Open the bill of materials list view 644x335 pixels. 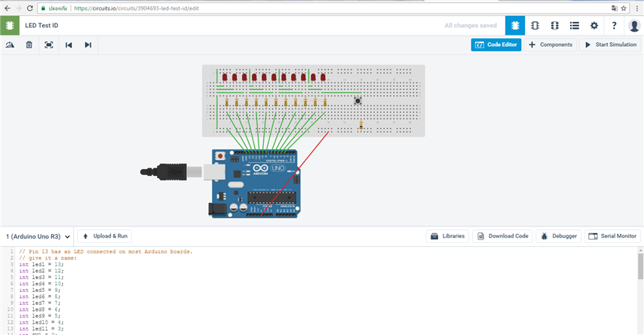click(x=575, y=25)
